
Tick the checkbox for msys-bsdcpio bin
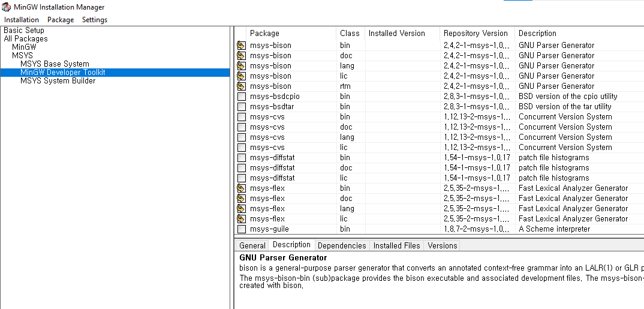(242, 97)
